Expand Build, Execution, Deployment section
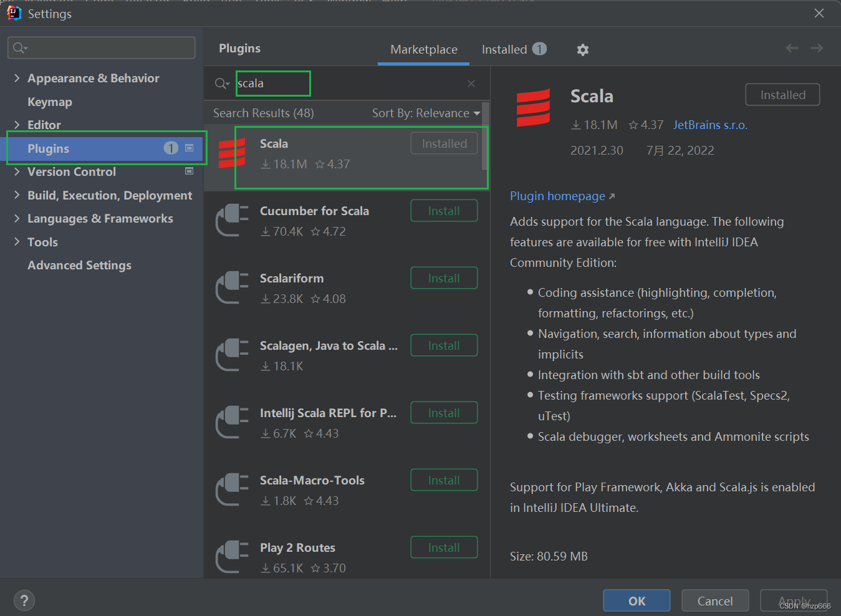This screenshot has width=841, height=616. (17, 195)
